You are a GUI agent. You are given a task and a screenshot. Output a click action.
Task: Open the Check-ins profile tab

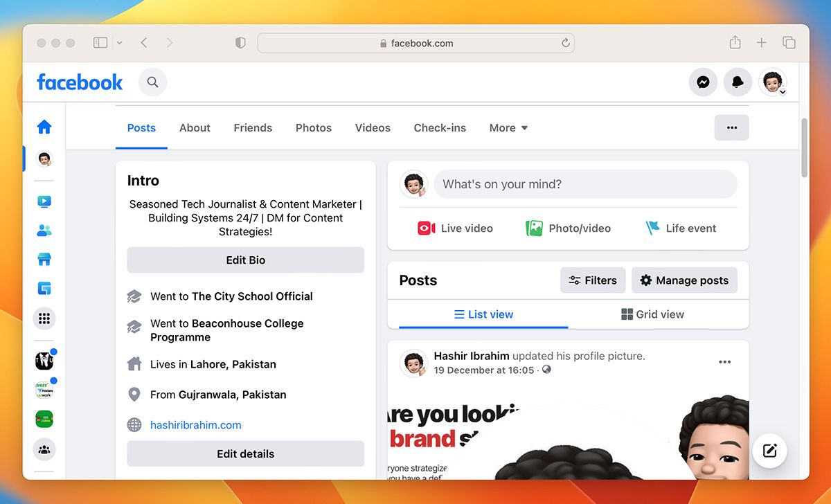point(440,128)
